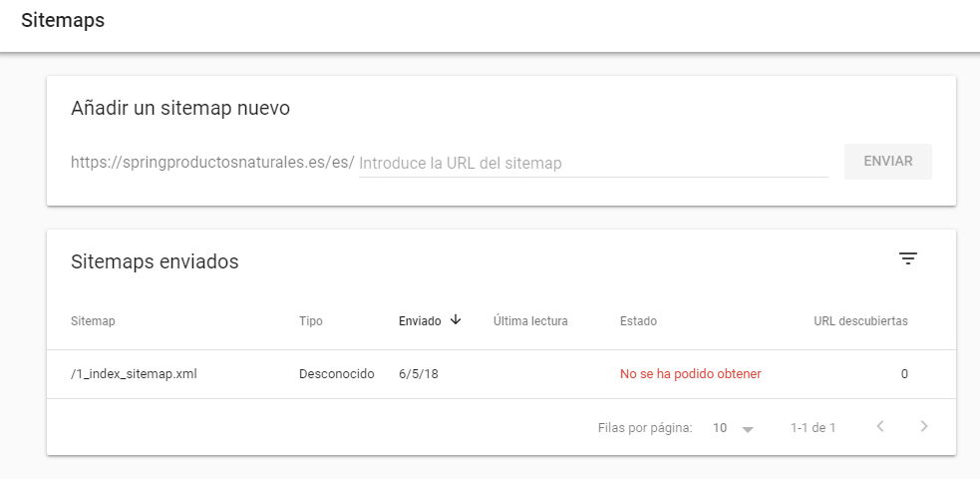
Task: Sort by the Enviado column header
Action: (420, 321)
